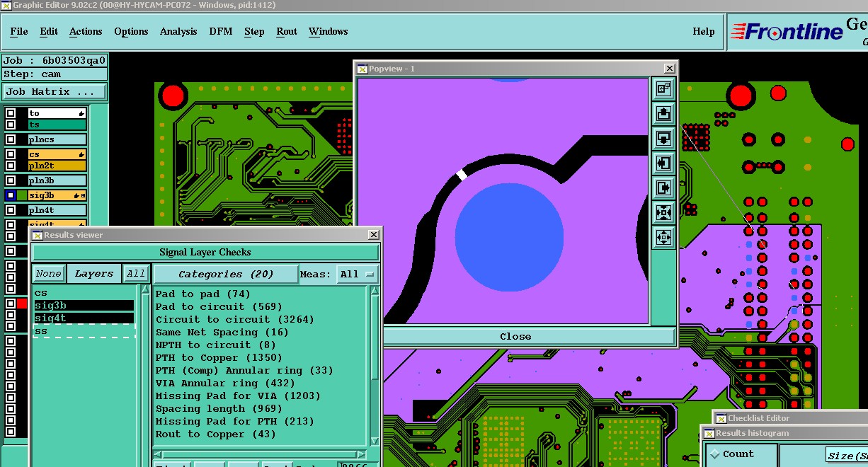Click the Popview top icon with overlapping squares
The height and width of the screenshot is (467, 868).
point(663,88)
